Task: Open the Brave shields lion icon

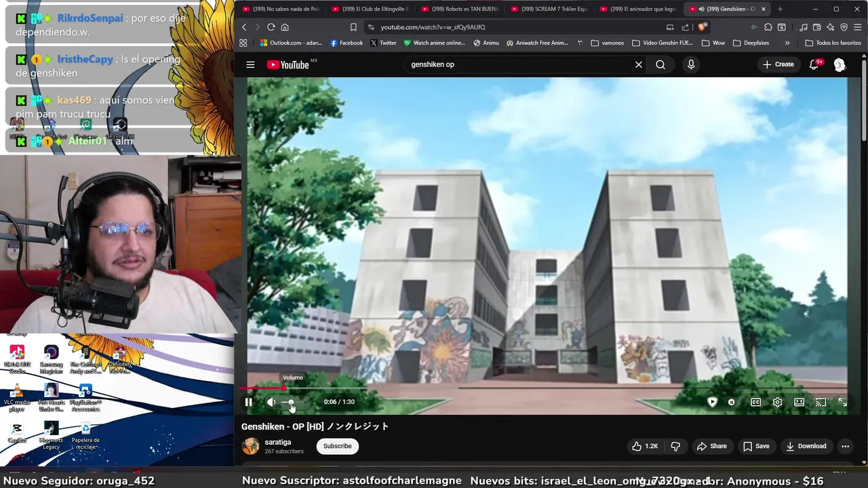Action: pos(702,27)
